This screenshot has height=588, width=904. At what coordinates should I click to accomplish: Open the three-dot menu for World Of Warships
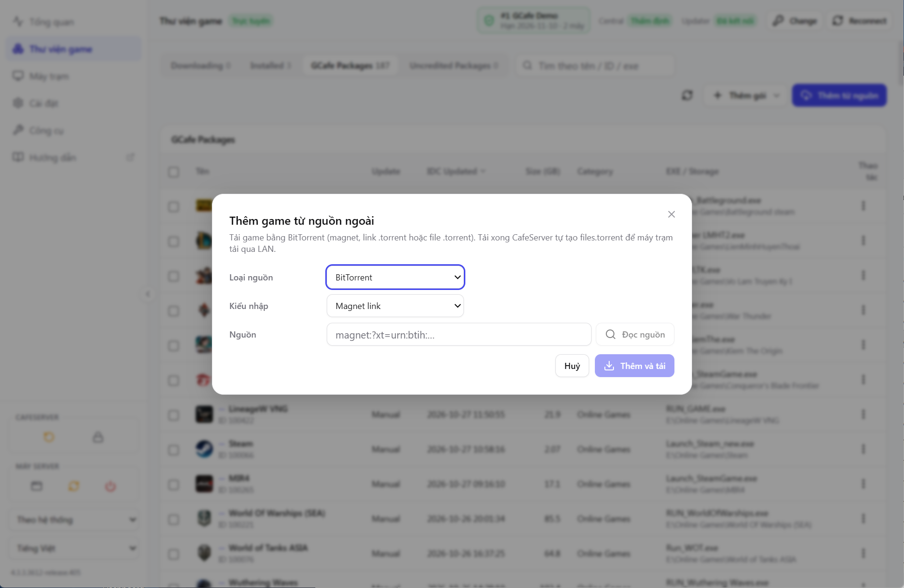click(863, 518)
